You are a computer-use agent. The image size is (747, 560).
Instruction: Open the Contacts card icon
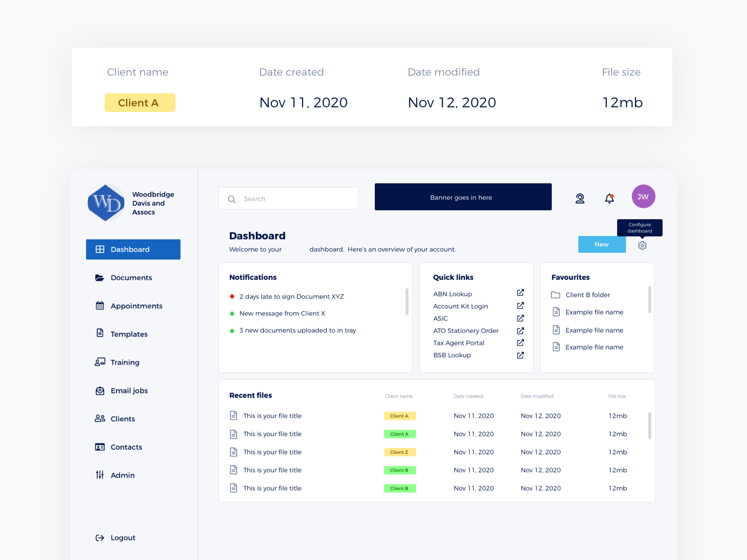click(x=99, y=447)
